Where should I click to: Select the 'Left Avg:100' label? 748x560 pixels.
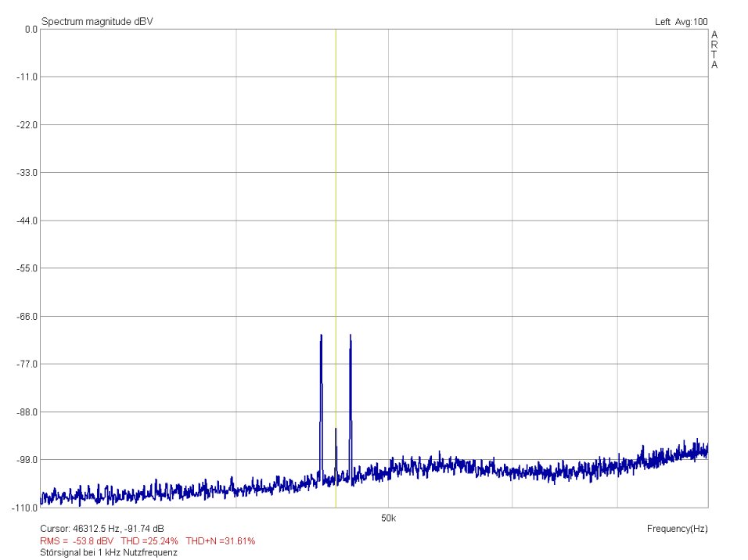[x=681, y=21]
